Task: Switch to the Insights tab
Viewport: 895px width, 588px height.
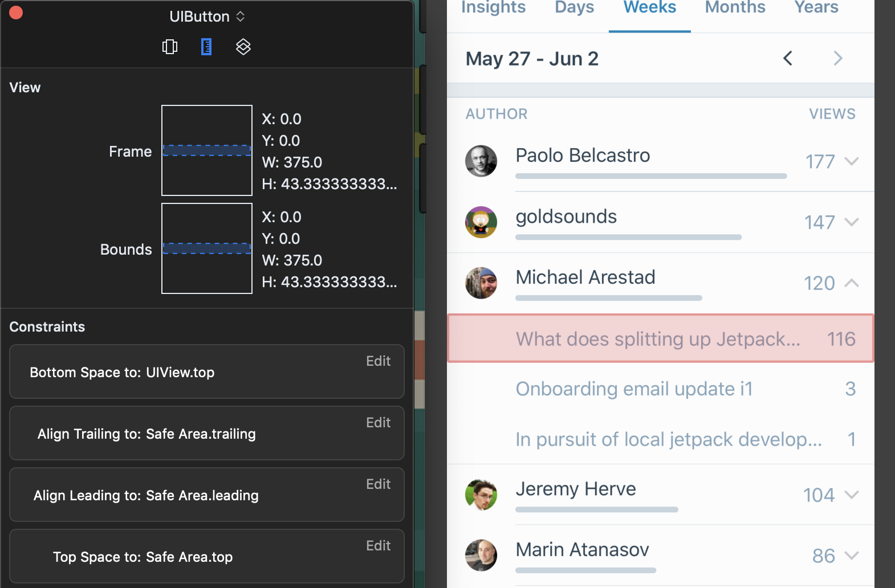Action: [493, 7]
